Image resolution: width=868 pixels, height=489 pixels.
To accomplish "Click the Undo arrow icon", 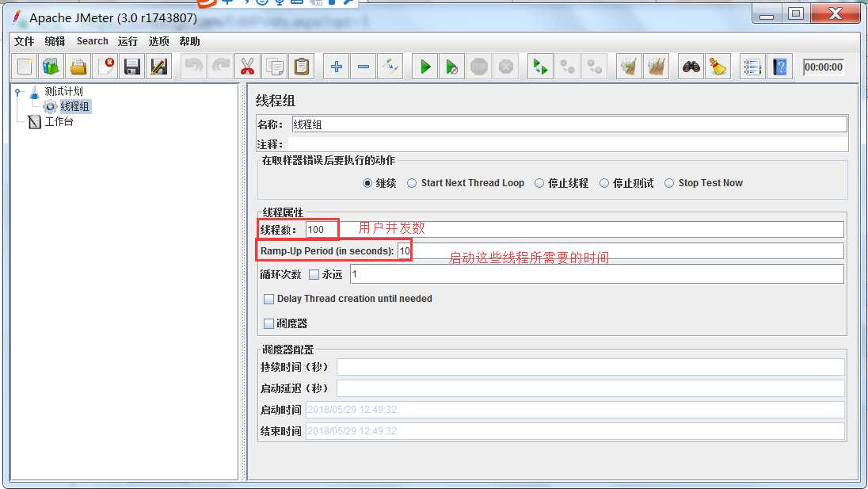I will 193,67.
